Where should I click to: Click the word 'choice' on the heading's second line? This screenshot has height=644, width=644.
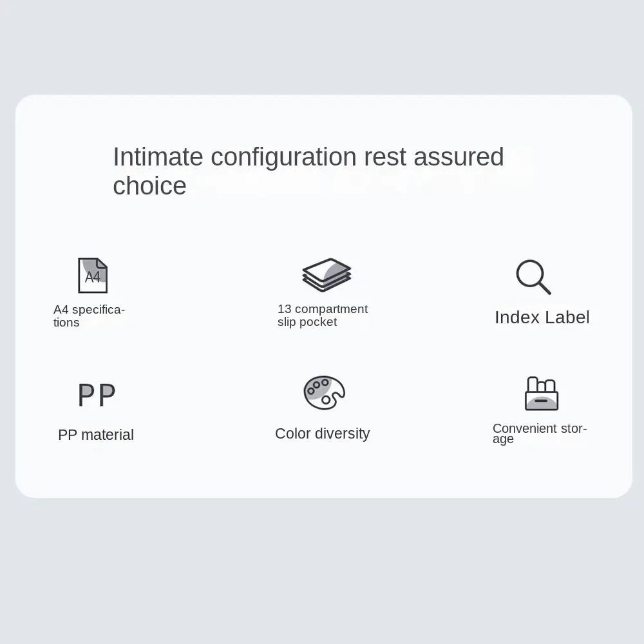coord(149,186)
